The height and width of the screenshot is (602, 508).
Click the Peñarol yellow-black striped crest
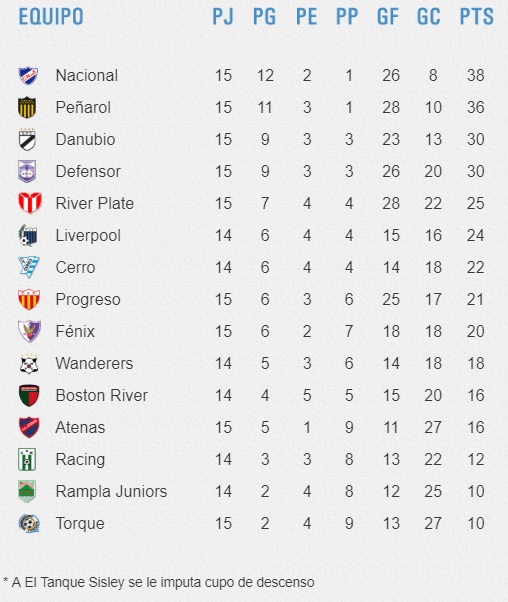point(27,107)
